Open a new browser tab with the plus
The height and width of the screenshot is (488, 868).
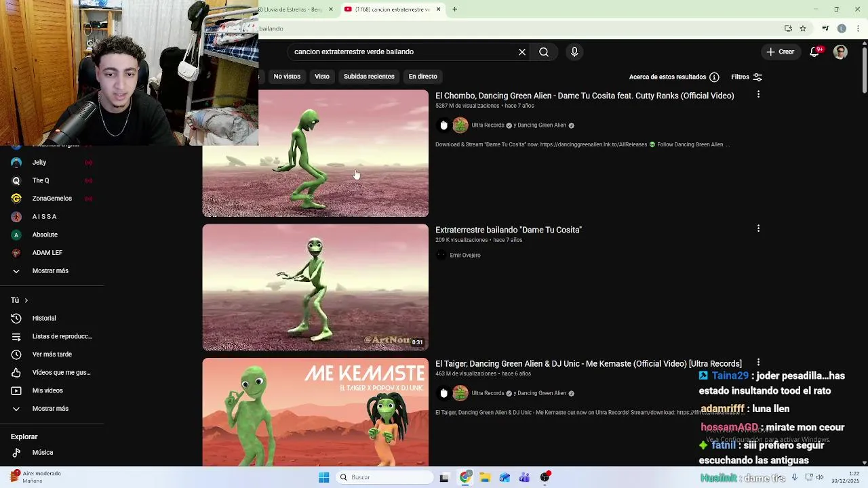(455, 9)
